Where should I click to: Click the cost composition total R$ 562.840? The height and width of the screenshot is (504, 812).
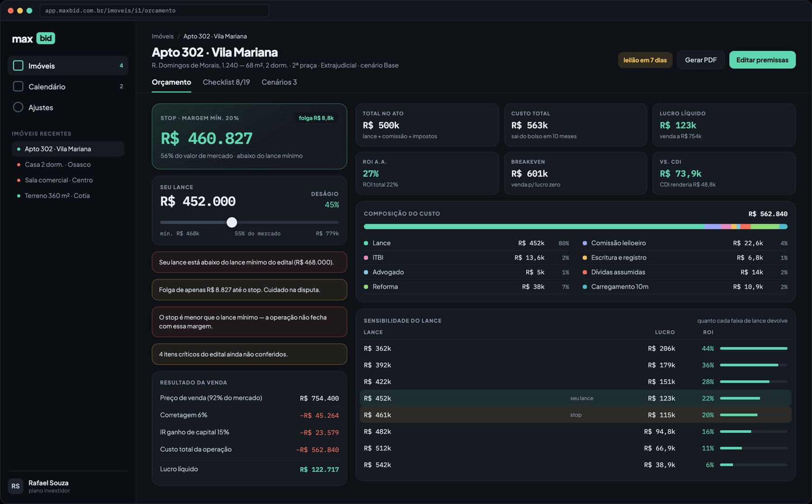pyautogui.click(x=768, y=214)
